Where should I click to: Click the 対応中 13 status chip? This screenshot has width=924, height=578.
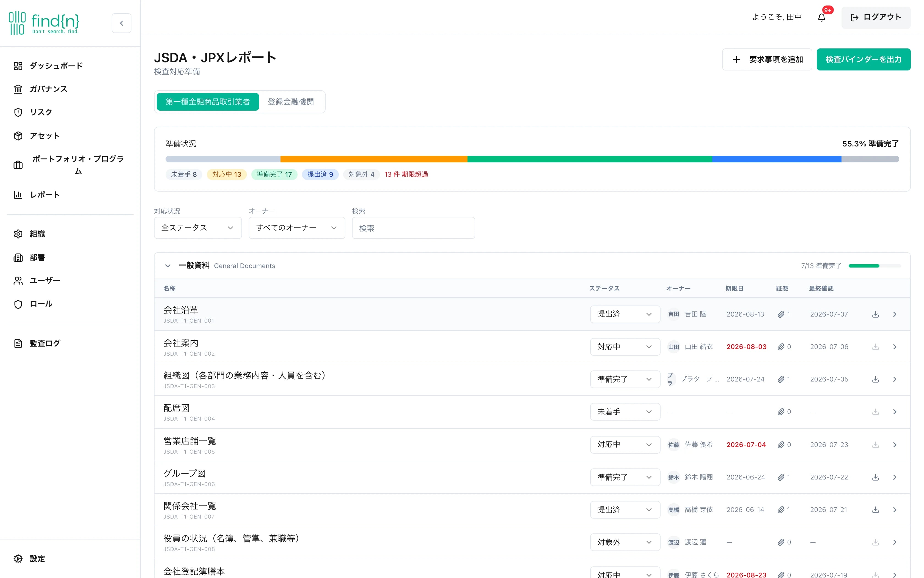click(227, 174)
